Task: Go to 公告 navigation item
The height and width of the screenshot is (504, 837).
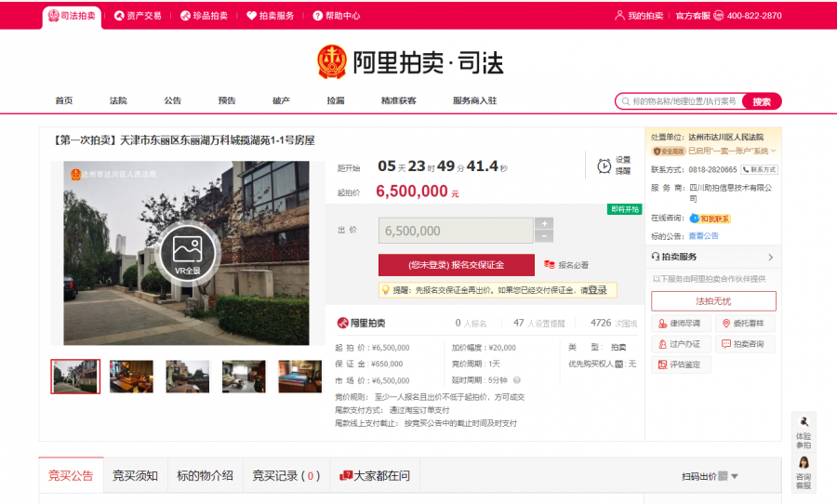Action: coord(172,100)
